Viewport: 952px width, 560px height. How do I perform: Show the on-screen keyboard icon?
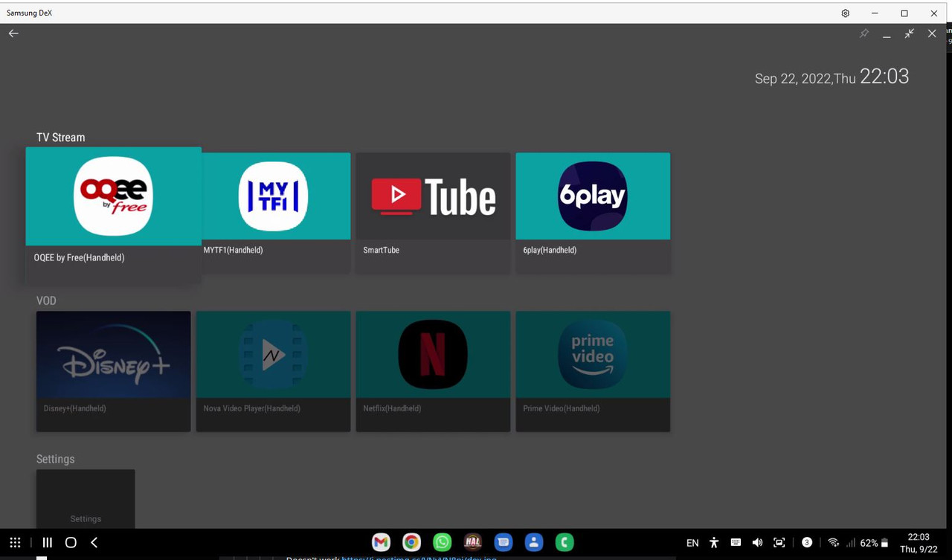[x=736, y=542]
